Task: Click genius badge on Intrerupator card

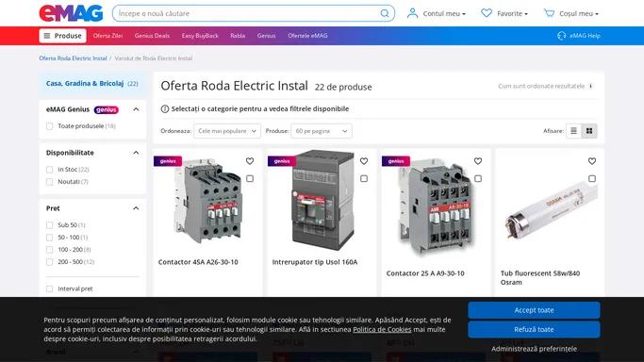Action: point(282,161)
